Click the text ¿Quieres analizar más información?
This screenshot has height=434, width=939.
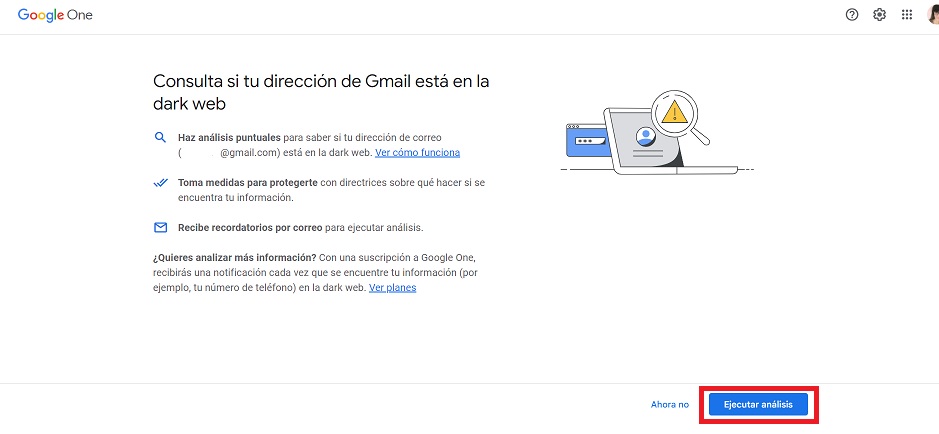coord(235,258)
